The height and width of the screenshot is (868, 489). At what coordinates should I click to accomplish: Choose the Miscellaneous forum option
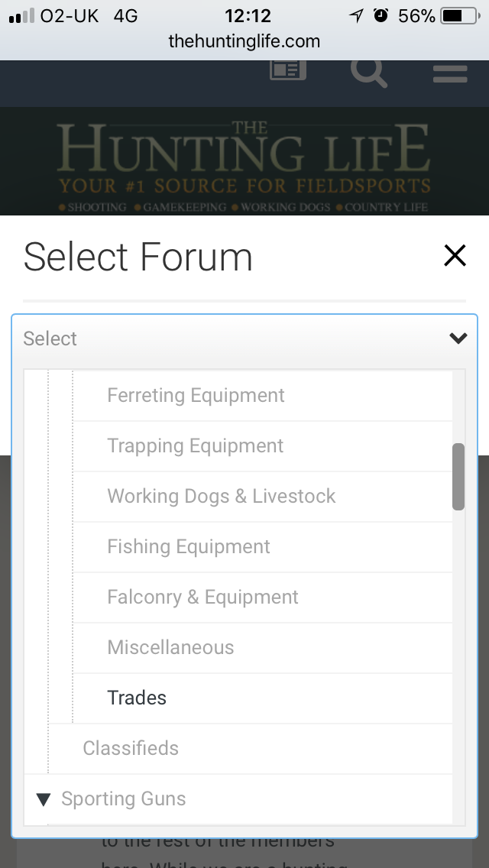(170, 648)
